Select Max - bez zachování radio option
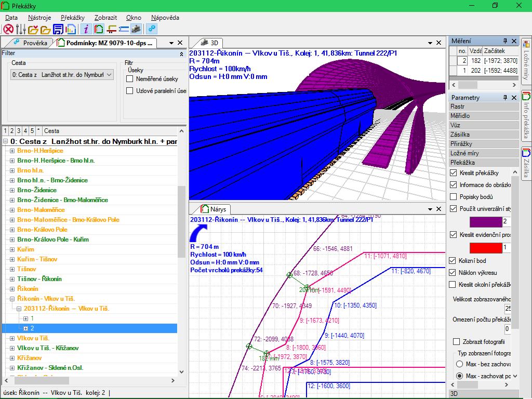Image resolution: width=532 pixels, height=399 pixels. [459, 364]
